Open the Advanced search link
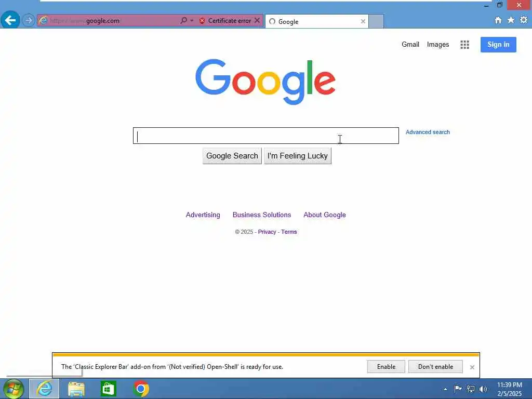Image resolution: width=532 pixels, height=399 pixels. [428, 132]
